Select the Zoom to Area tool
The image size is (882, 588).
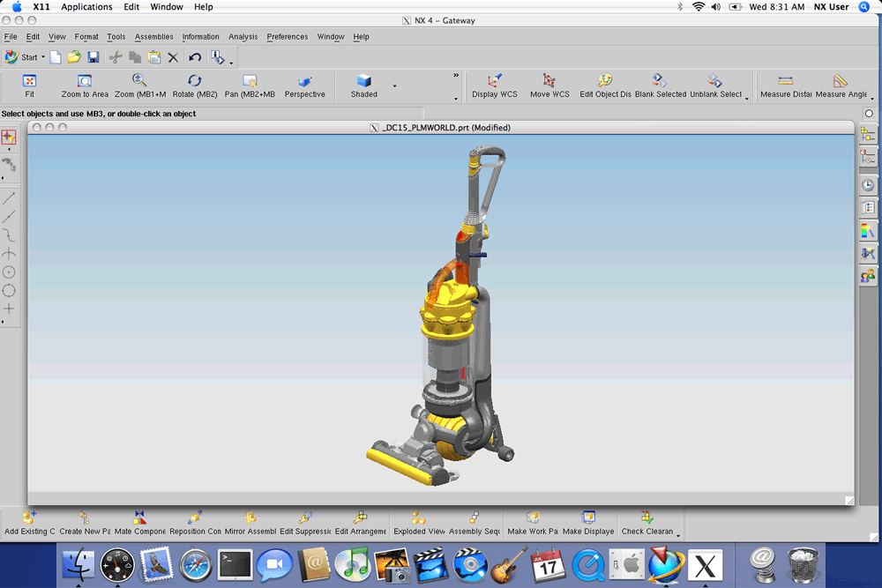pos(85,81)
